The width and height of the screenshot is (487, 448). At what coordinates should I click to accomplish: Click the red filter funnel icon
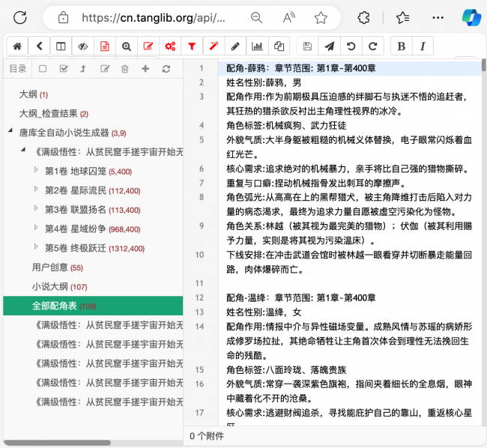coord(192,46)
